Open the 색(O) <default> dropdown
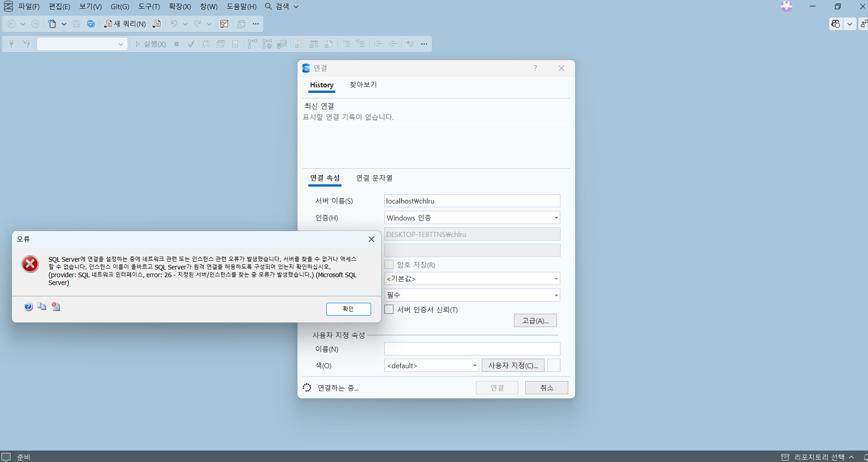Image resolution: width=868 pixels, height=462 pixels. point(431,365)
